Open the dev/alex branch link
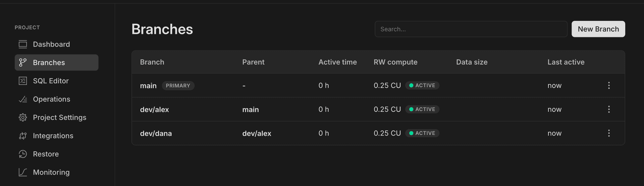The image size is (644, 186). pos(154,109)
